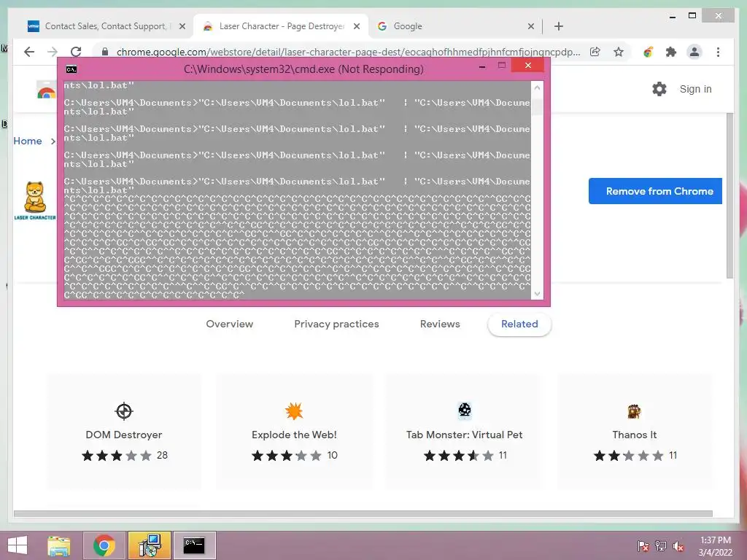Click the address bar URL
Viewport: 747px width, 560px height.
(348, 52)
